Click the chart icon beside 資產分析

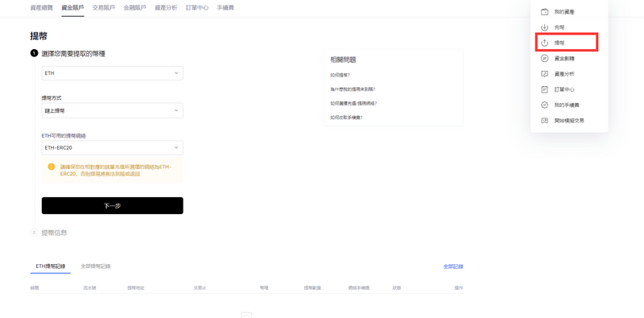tap(545, 74)
